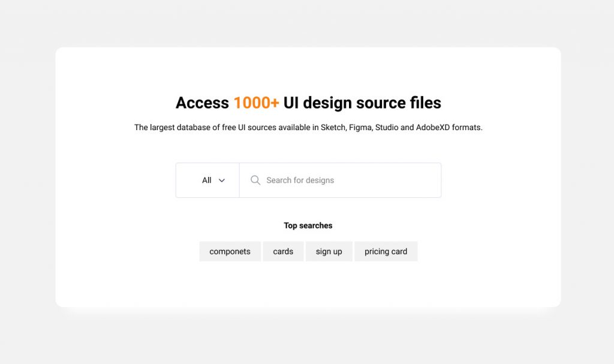614x364 pixels.
Task: Choose the "cards" suggested search
Action: pos(283,251)
